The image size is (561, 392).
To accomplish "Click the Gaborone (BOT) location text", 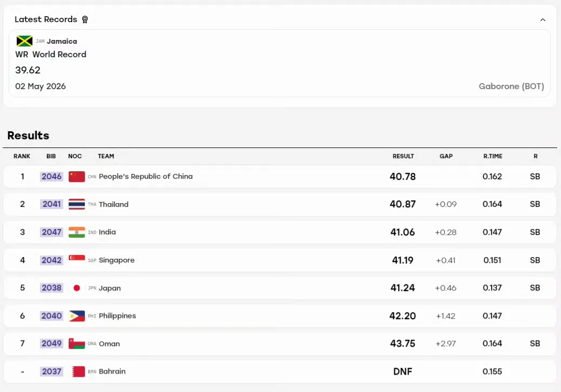I will tap(511, 86).
